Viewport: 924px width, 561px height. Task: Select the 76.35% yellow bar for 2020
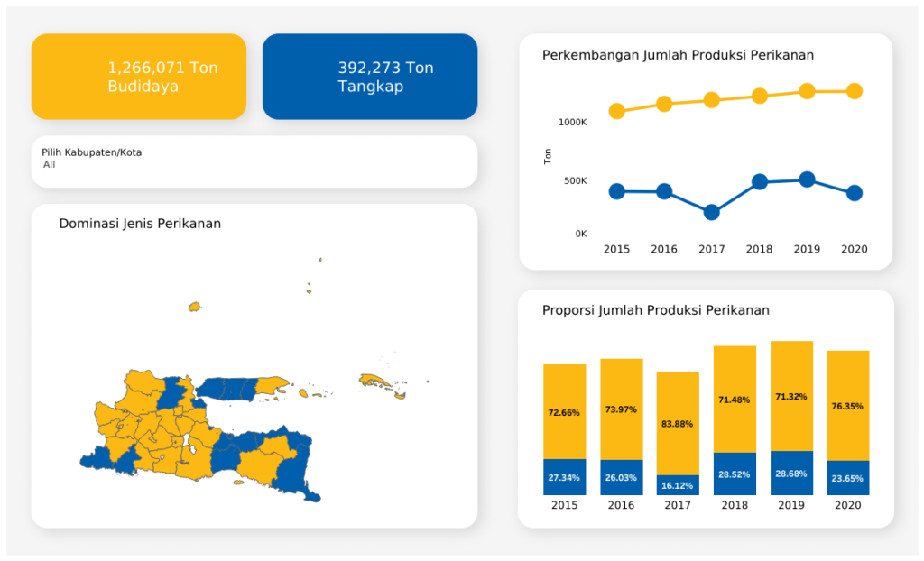point(847,405)
